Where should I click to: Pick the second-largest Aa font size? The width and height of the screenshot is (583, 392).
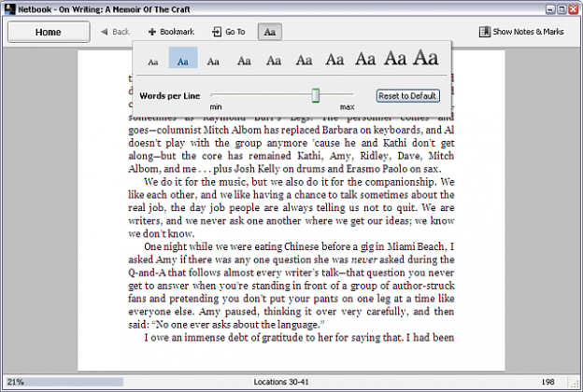pyautogui.click(x=395, y=59)
